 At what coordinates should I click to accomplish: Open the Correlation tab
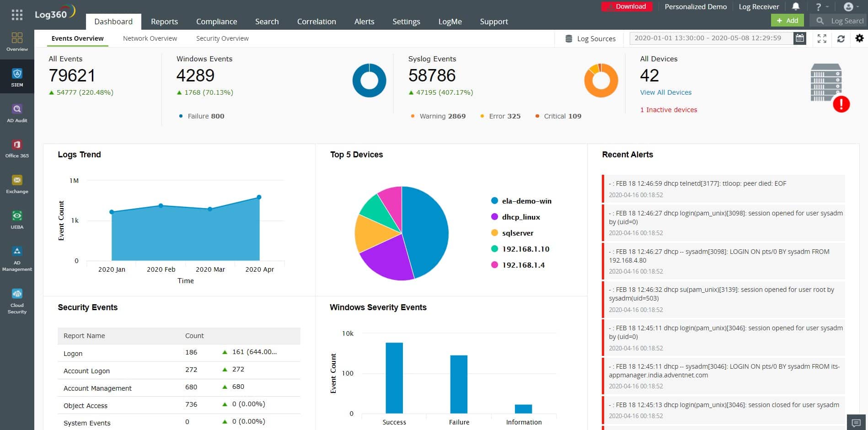point(316,21)
